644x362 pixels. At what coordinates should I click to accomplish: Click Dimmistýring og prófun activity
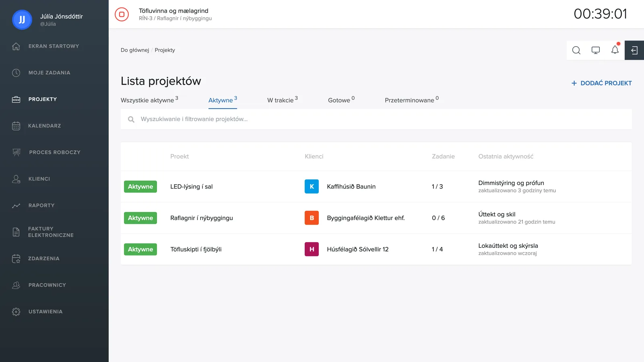click(511, 183)
